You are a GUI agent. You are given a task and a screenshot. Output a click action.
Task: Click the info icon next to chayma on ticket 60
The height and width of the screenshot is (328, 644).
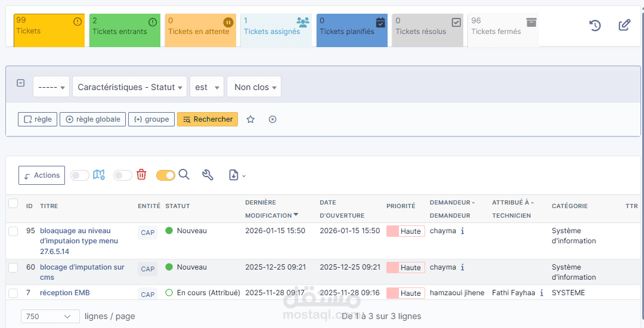pos(463,267)
